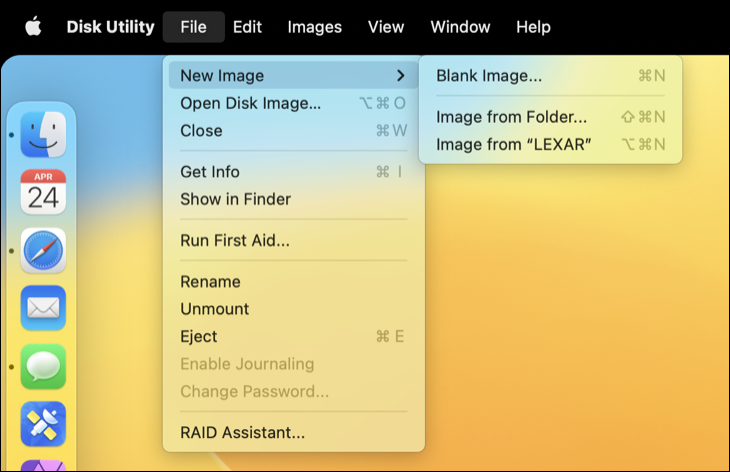Image resolution: width=730 pixels, height=472 pixels.
Task: Select Get Info menu item
Action: pyautogui.click(x=294, y=172)
